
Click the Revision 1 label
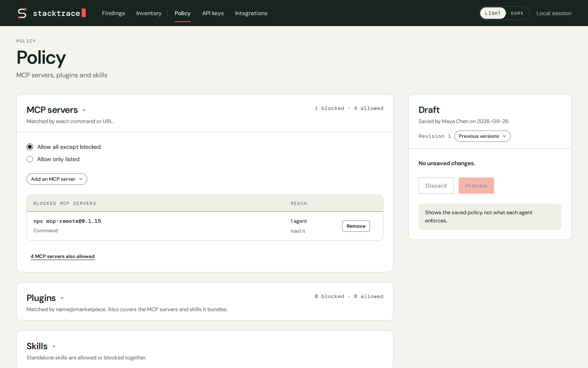[434, 136]
